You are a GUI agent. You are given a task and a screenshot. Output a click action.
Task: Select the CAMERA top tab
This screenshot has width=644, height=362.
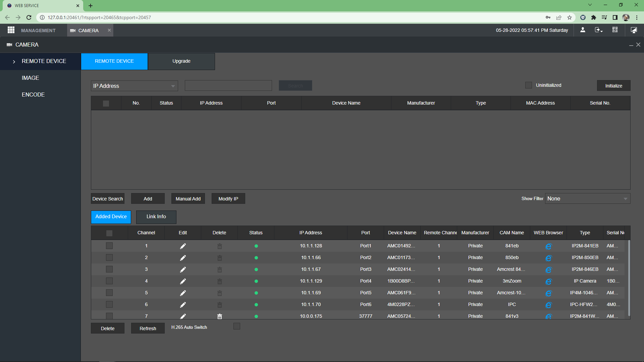tap(89, 30)
